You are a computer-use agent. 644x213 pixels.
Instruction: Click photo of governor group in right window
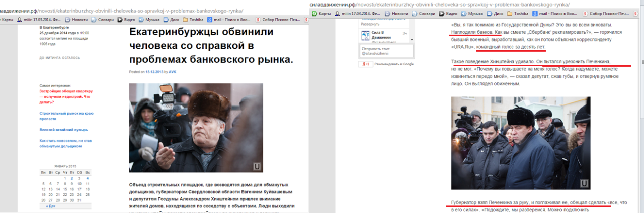[x=521, y=143]
